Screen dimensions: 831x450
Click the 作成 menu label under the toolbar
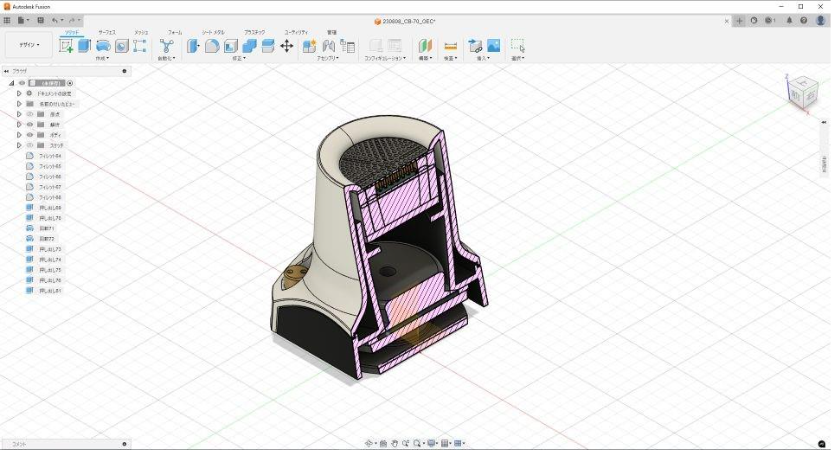click(x=102, y=59)
